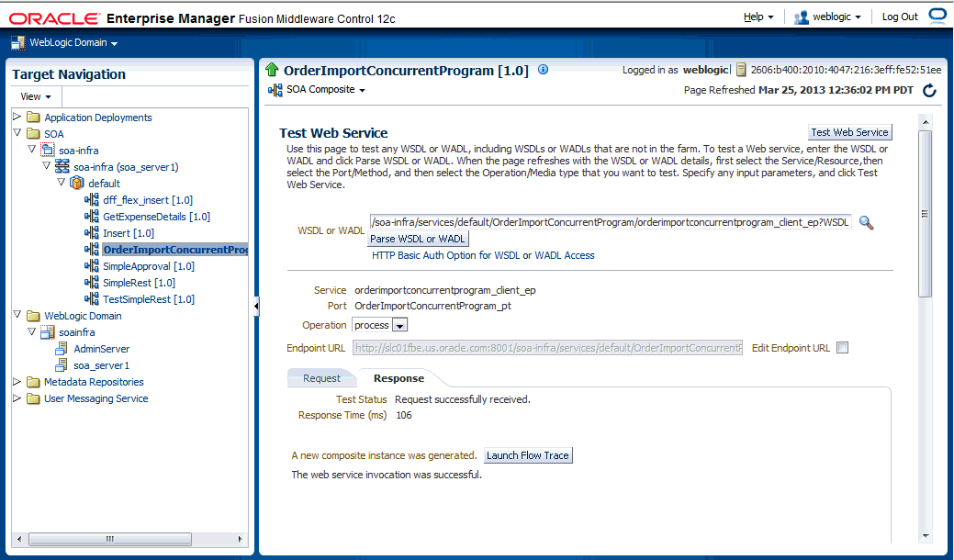The width and height of the screenshot is (954, 560).
Task: Click the navigation tree horizontal scrollbar
Action: point(109,539)
